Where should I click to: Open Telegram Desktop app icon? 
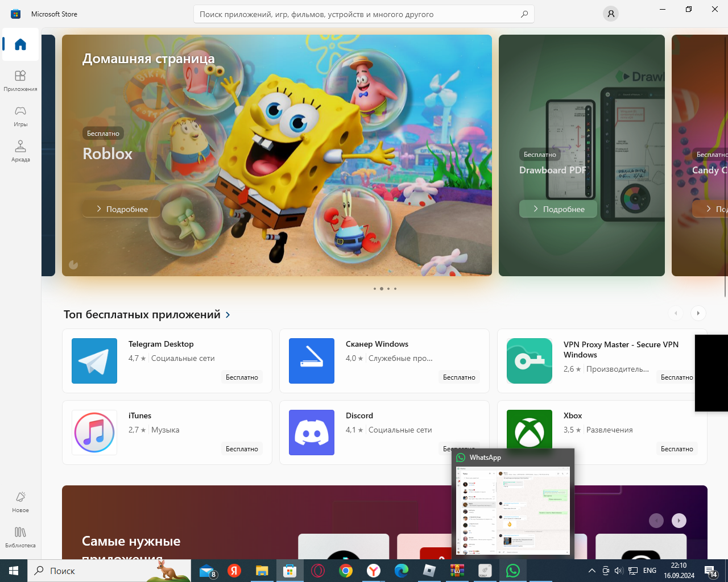[x=94, y=361]
